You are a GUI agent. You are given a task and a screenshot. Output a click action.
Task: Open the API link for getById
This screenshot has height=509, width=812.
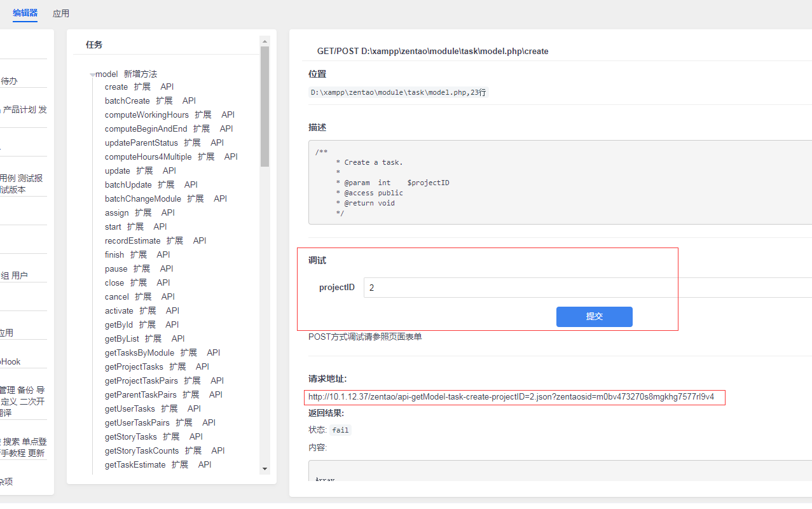tap(172, 324)
